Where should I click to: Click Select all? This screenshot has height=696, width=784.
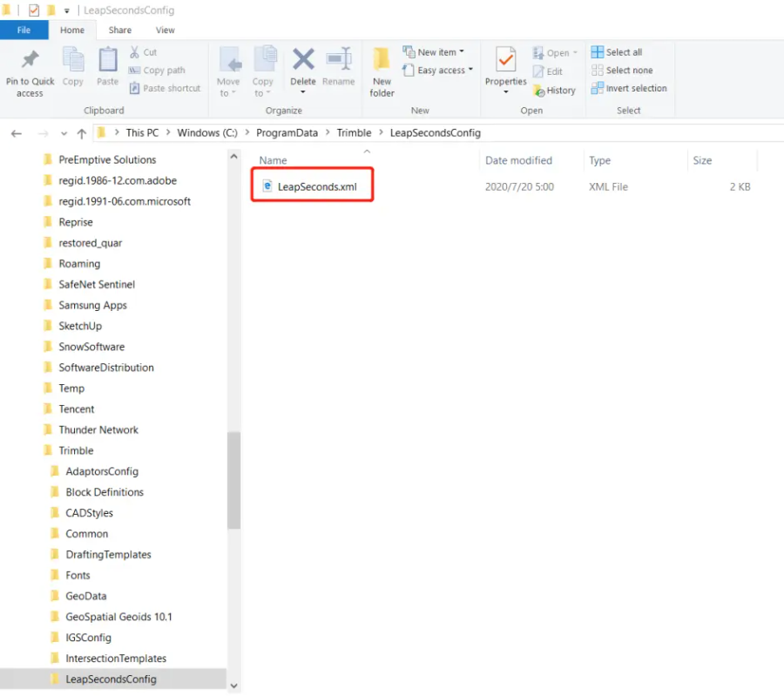617,52
